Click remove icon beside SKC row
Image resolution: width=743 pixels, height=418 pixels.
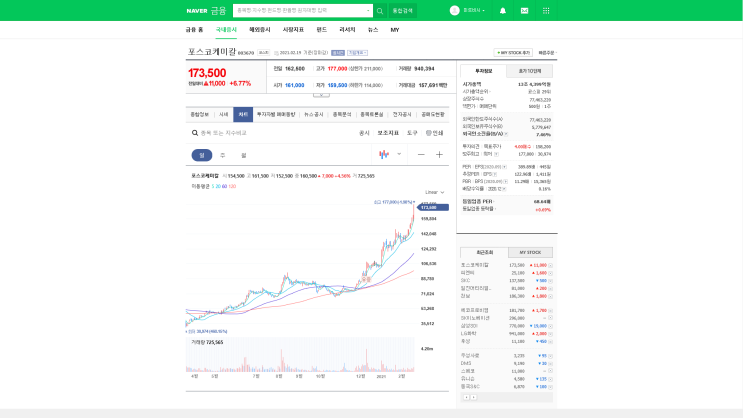(551, 281)
